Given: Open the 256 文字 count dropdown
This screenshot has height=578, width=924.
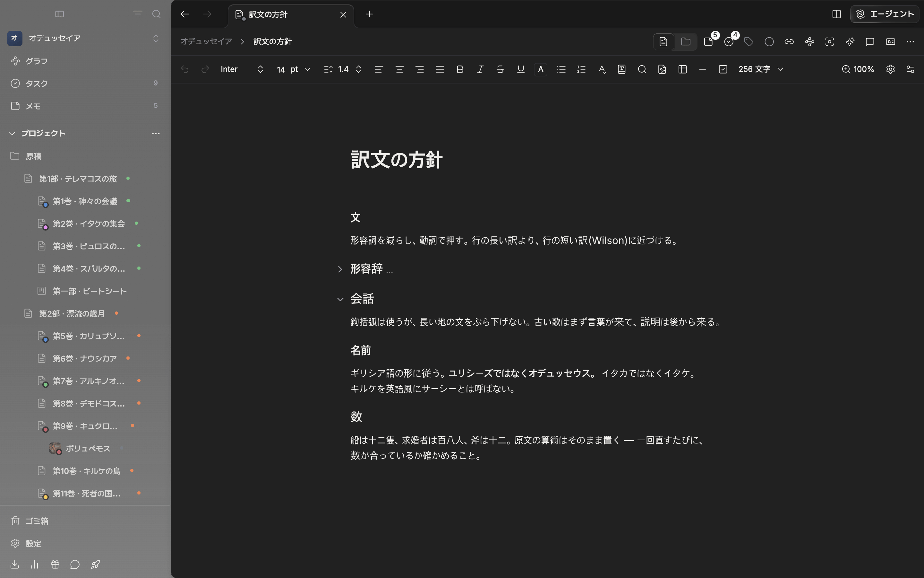Looking at the screenshot, I should [761, 69].
